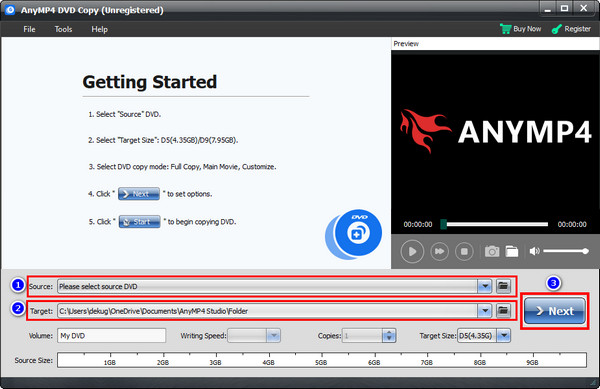Open the Help menu
The image size is (600, 389).
tap(99, 29)
